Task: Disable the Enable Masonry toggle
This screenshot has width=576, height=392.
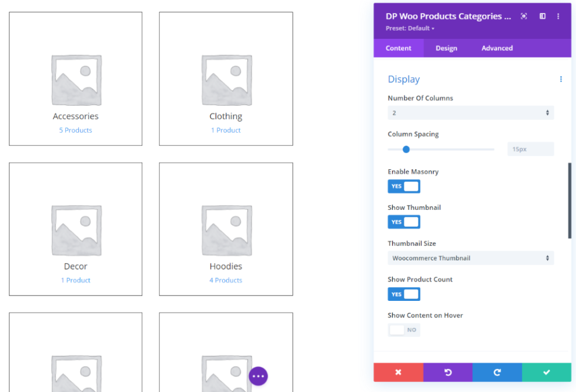Action: [x=404, y=186]
